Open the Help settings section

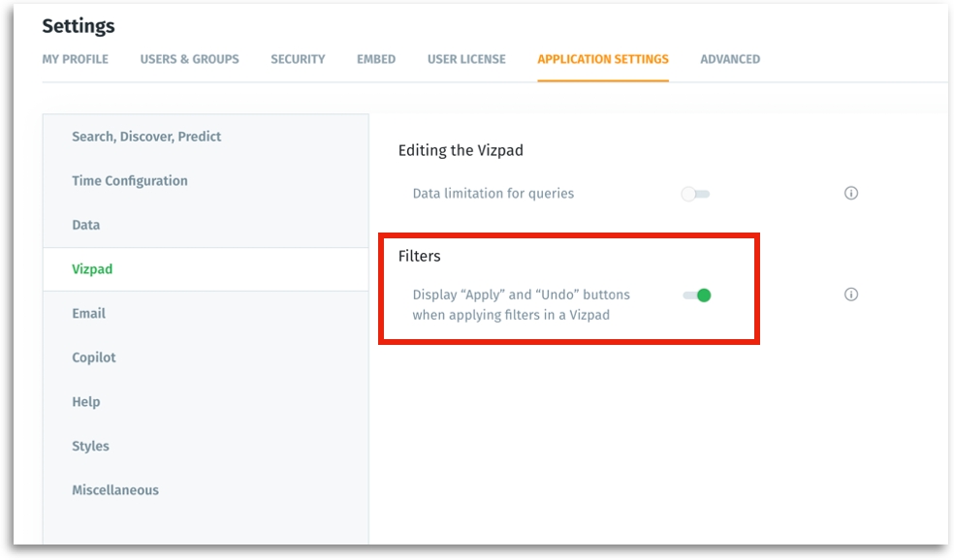[86, 402]
